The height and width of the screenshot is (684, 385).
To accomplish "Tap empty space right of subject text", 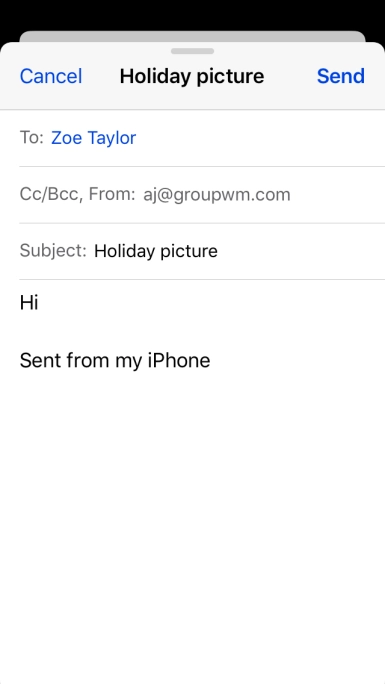I will (301, 251).
